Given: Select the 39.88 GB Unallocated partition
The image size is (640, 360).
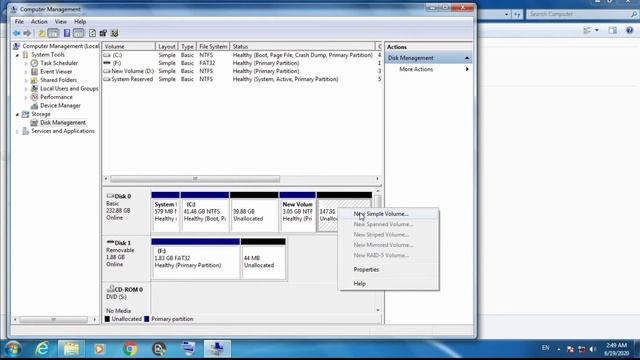Looking at the screenshot, I should pyautogui.click(x=254, y=212).
